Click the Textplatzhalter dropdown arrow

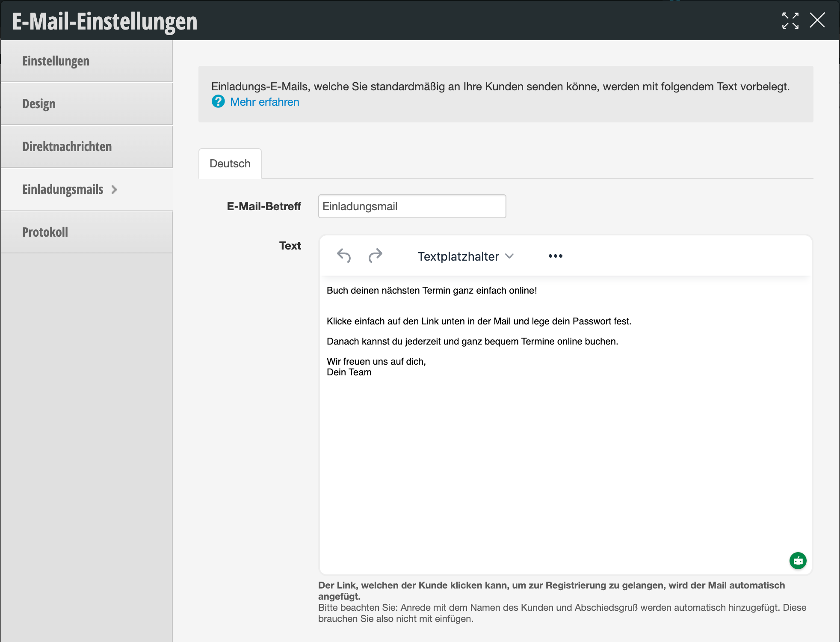pos(509,256)
